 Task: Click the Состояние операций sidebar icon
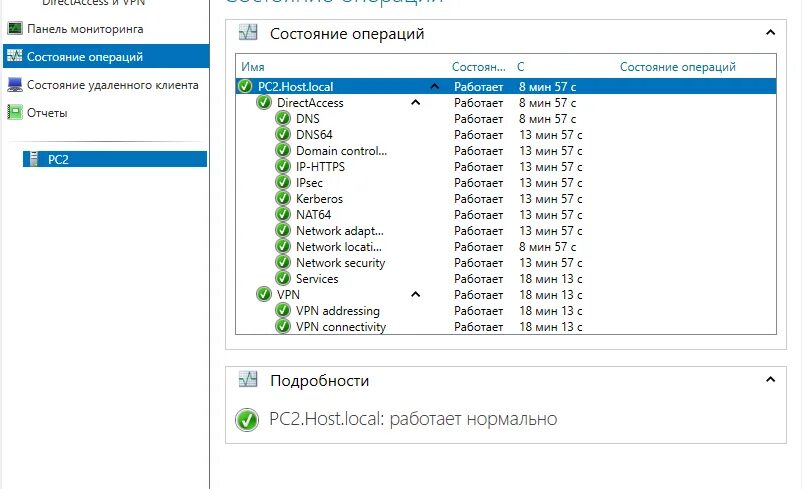pyautogui.click(x=15, y=56)
